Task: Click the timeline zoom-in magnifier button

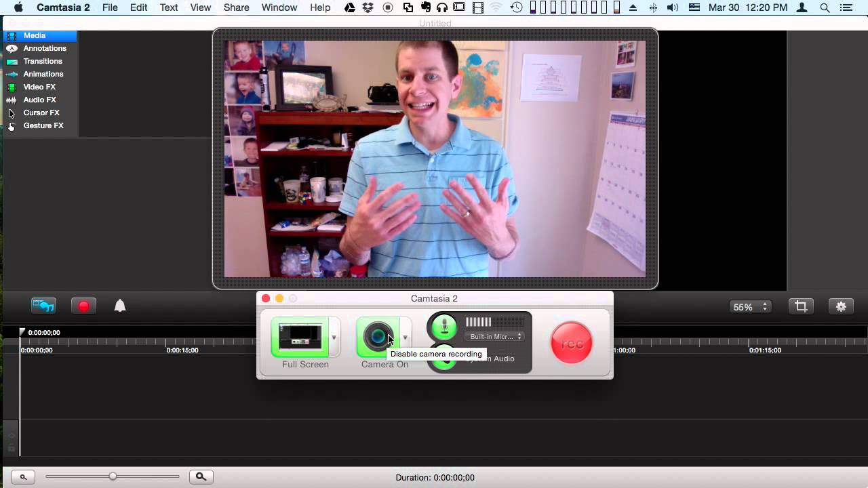Action: coord(201,477)
